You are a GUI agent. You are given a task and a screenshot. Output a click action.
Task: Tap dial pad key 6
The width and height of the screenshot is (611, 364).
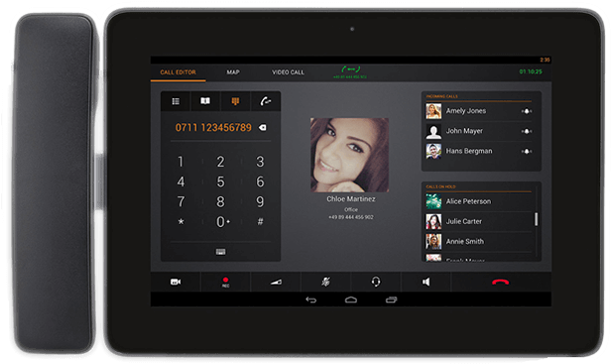(x=260, y=182)
